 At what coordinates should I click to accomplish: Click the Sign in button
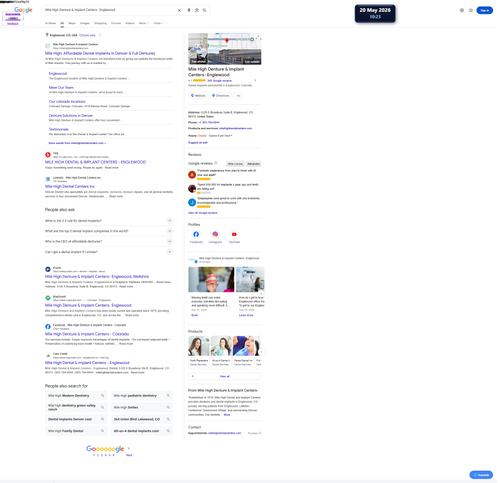(x=485, y=10)
